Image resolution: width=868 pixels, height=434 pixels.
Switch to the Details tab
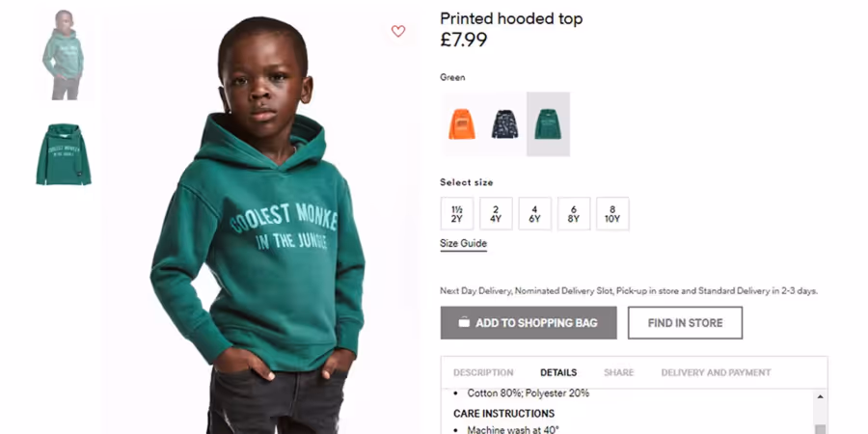(558, 372)
